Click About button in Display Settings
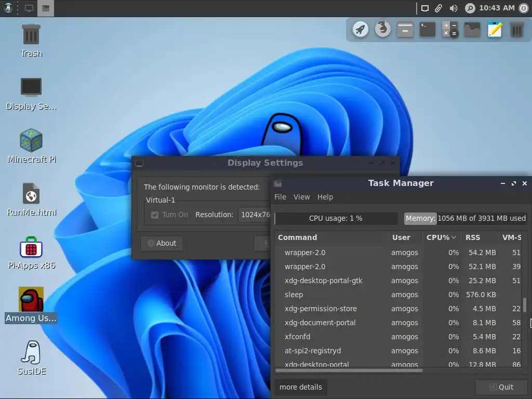This screenshot has width=532, height=399. [x=162, y=243]
